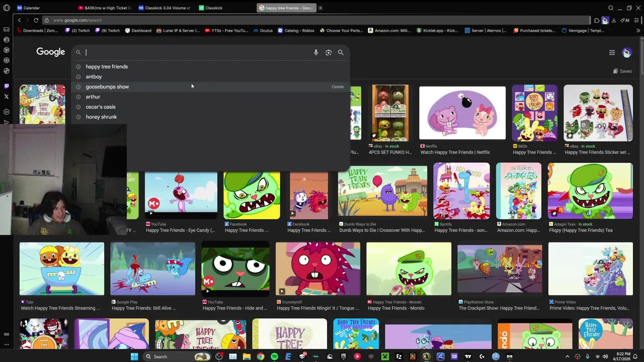Viewport: 644px width, 362px height.
Task: Open the 'Amazon.com: MSI...' bookmark
Action: (389, 31)
